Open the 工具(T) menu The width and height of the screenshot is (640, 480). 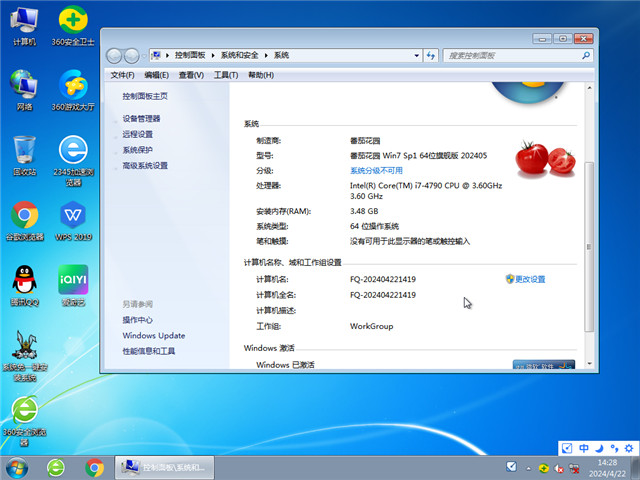(x=226, y=75)
